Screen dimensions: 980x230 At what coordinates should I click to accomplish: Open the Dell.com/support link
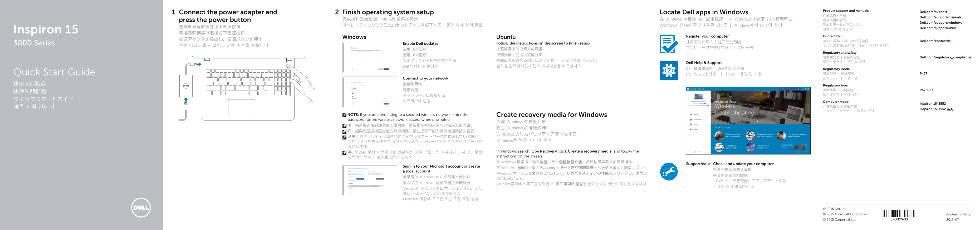[933, 12]
